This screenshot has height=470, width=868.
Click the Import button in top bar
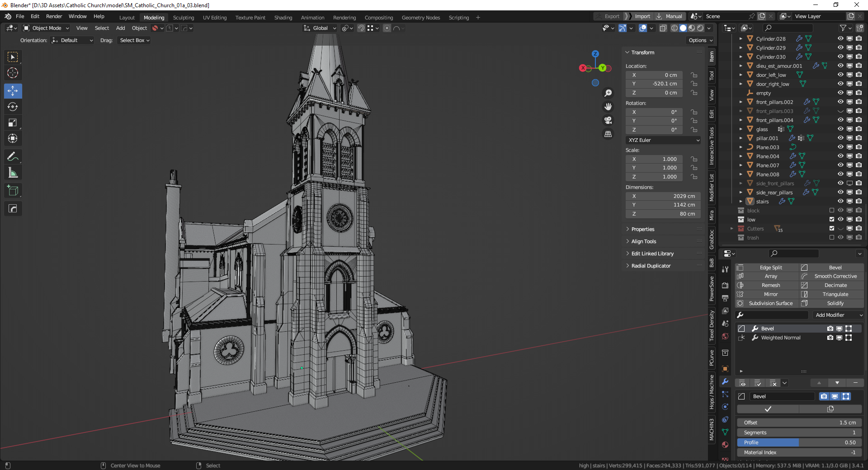[639, 16]
